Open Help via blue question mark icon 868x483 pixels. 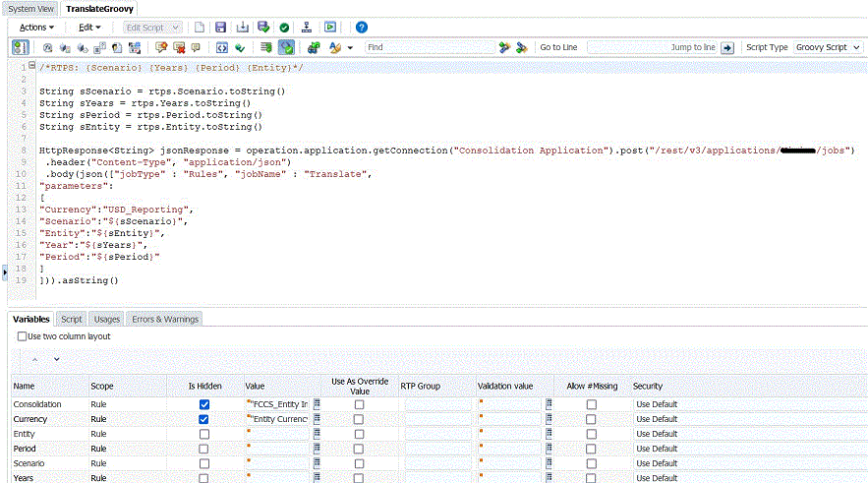pos(361,28)
